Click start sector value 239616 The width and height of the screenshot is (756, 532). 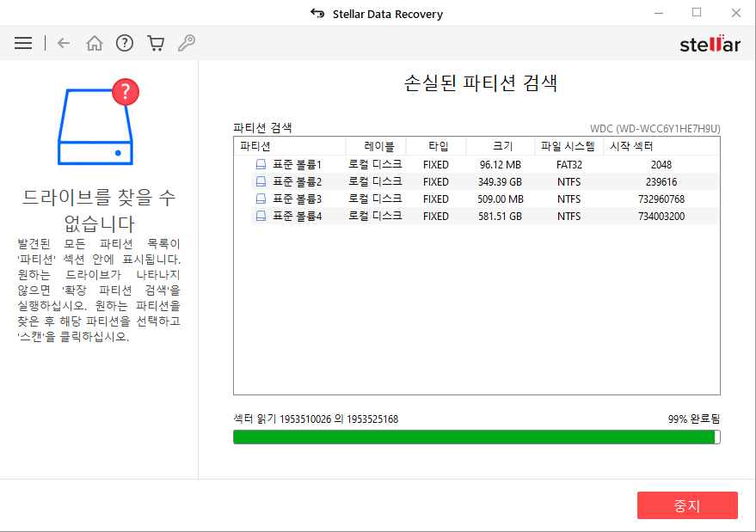[x=661, y=182]
